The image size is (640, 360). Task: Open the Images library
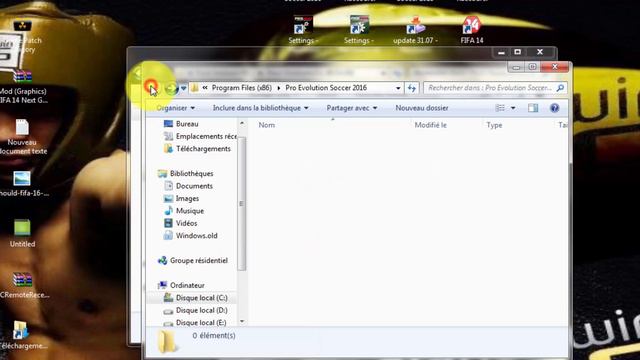coord(181,199)
